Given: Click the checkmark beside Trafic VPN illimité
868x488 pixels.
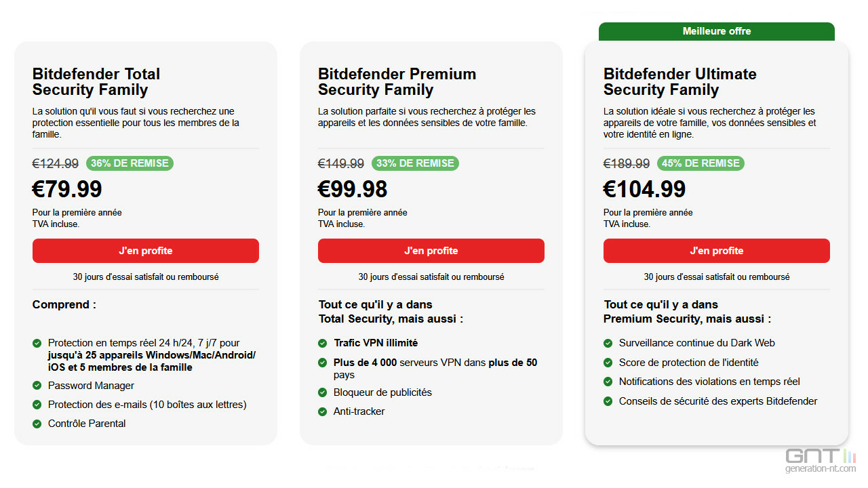Looking at the screenshot, I should tap(323, 343).
